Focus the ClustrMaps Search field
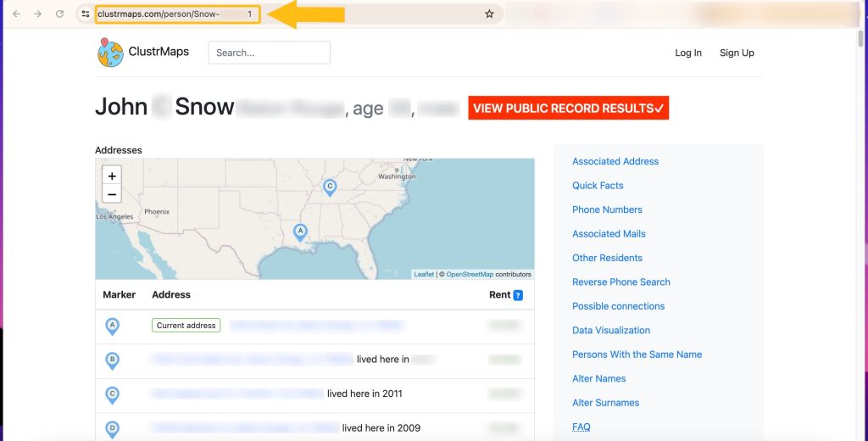The image size is (868, 441). click(x=269, y=53)
